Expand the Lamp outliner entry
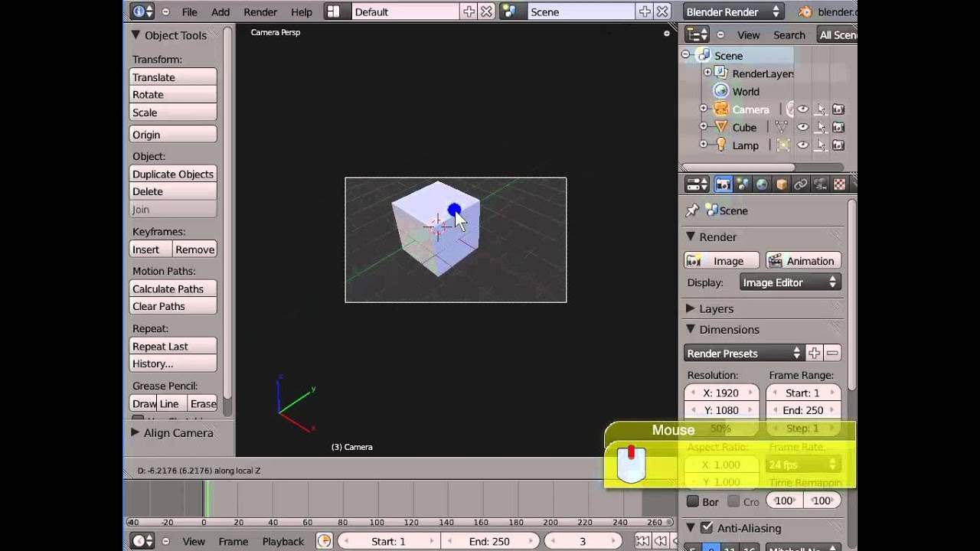 click(x=704, y=145)
